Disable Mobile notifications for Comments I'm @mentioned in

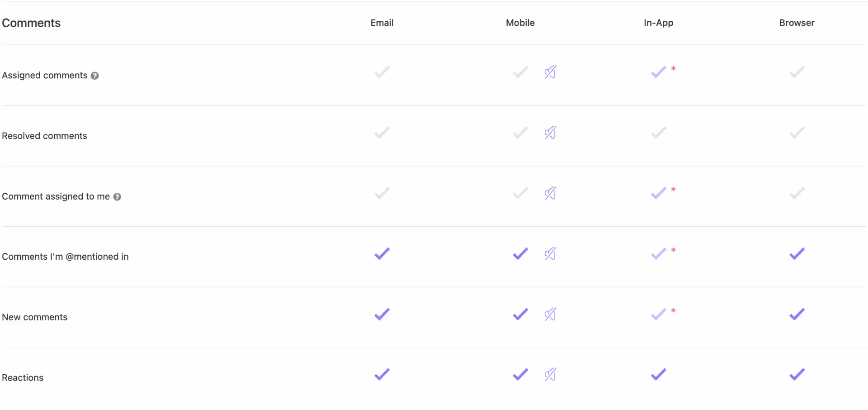(520, 253)
